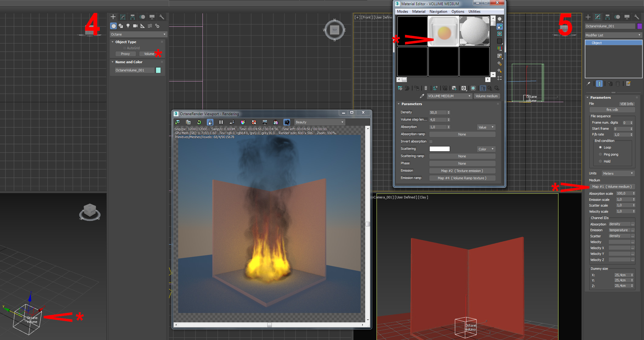Enable the Invert absorption checkbox

[x=431, y=141]
